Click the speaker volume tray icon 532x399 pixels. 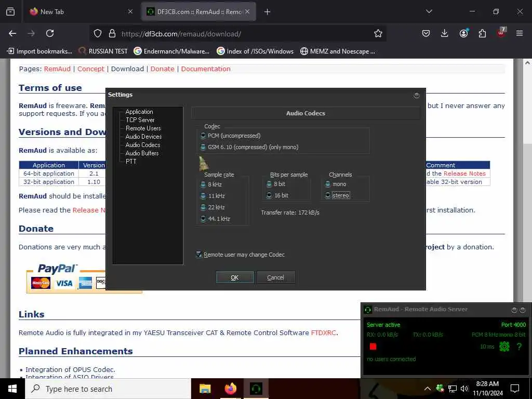point(464,389)
